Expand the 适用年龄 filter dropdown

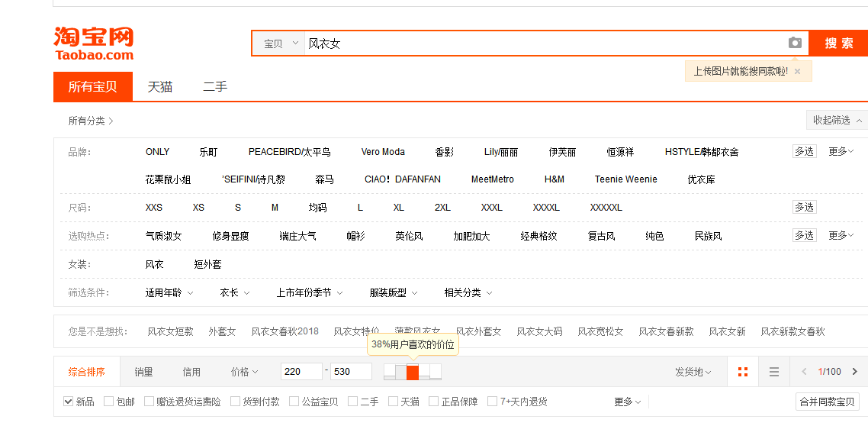pyautogui.click(x=169, y=292)
